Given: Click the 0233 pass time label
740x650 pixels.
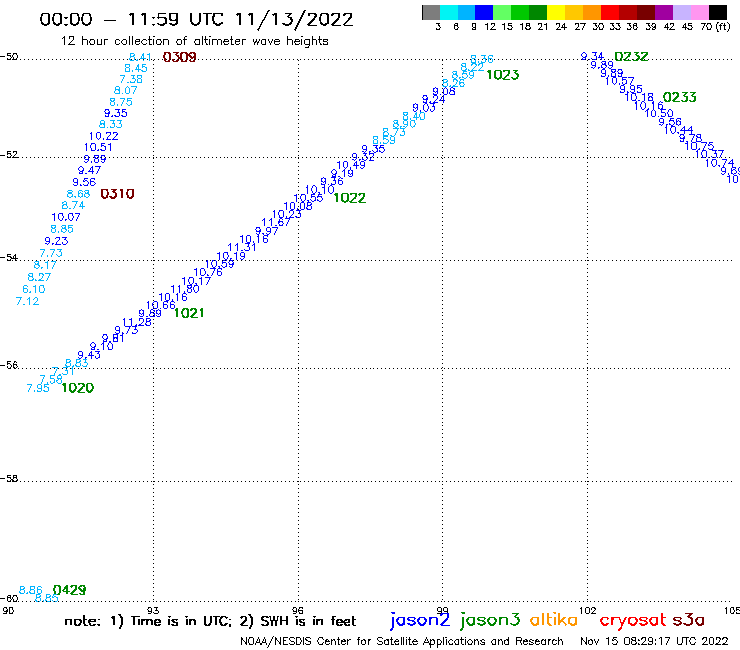Looking at the screenshot, I should click(x=680, y=97).
